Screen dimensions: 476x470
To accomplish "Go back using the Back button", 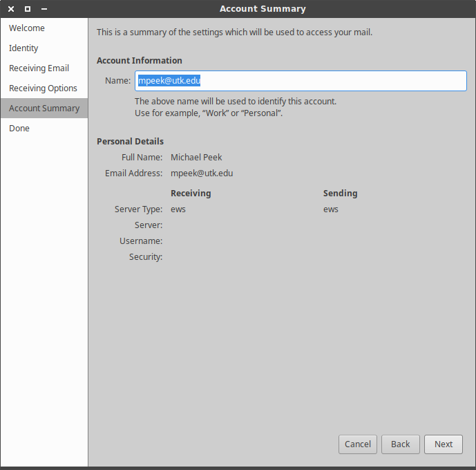I will pyautogui.click(x=400, y=444).
